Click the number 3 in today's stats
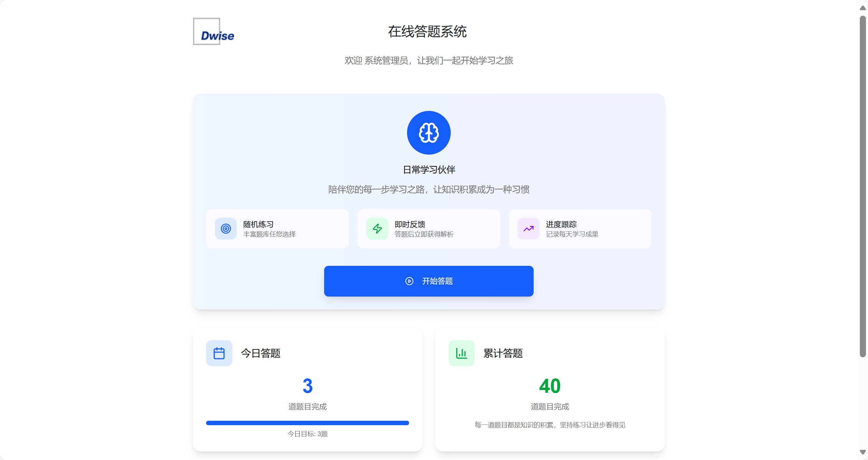 (x=307, y=386)
